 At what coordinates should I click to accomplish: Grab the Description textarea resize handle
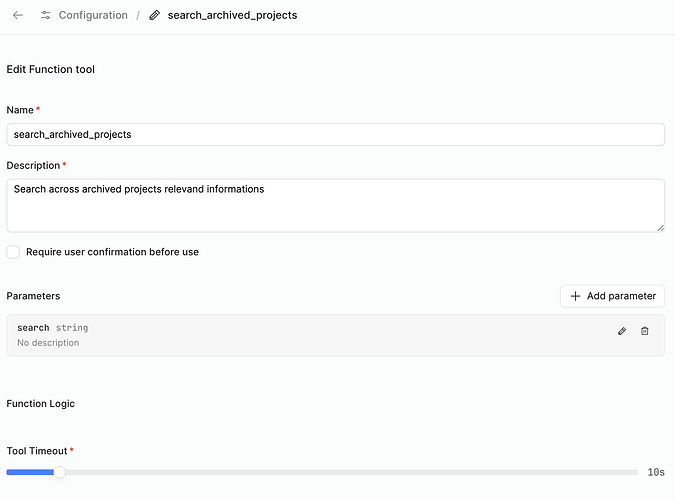pyautogui.click(x=660, y=228)
